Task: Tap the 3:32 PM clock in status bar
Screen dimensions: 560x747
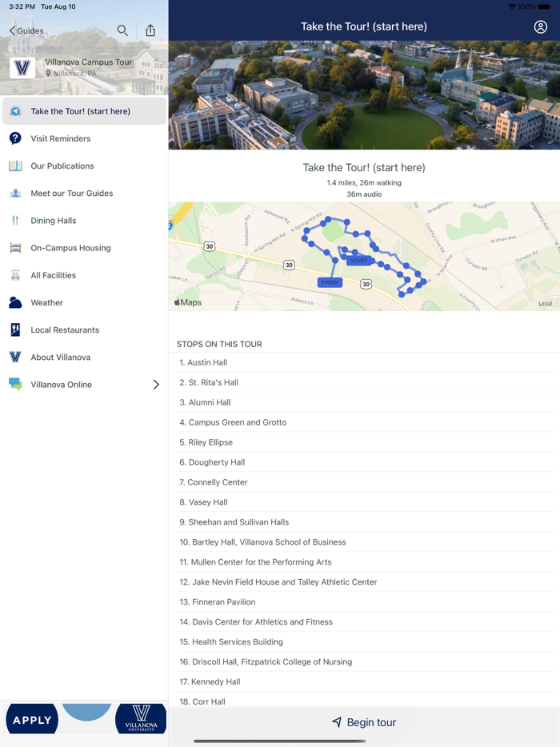Action: coord(22,6)
